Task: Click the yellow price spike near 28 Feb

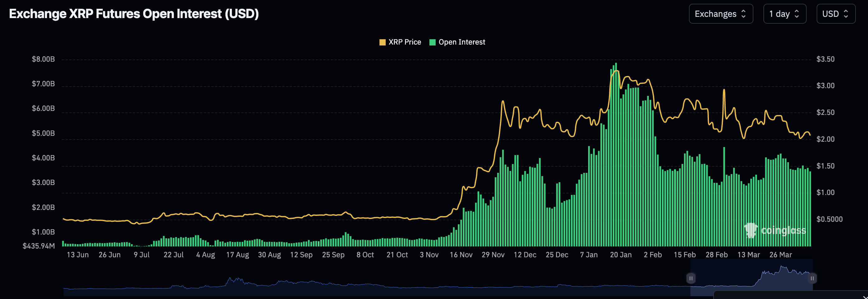Action: (724, 90)
